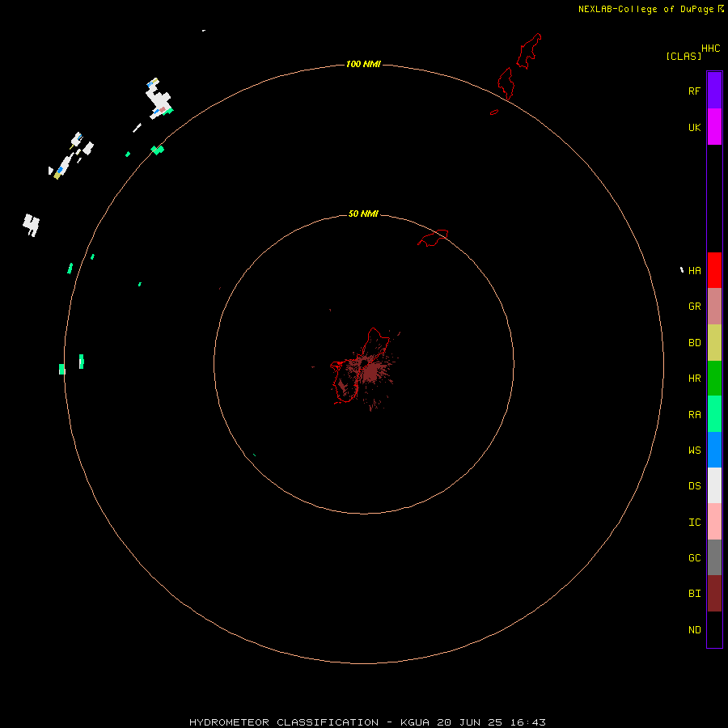Click the GR salmon legend color block
728x728 pixels.
tap(714, 307)
